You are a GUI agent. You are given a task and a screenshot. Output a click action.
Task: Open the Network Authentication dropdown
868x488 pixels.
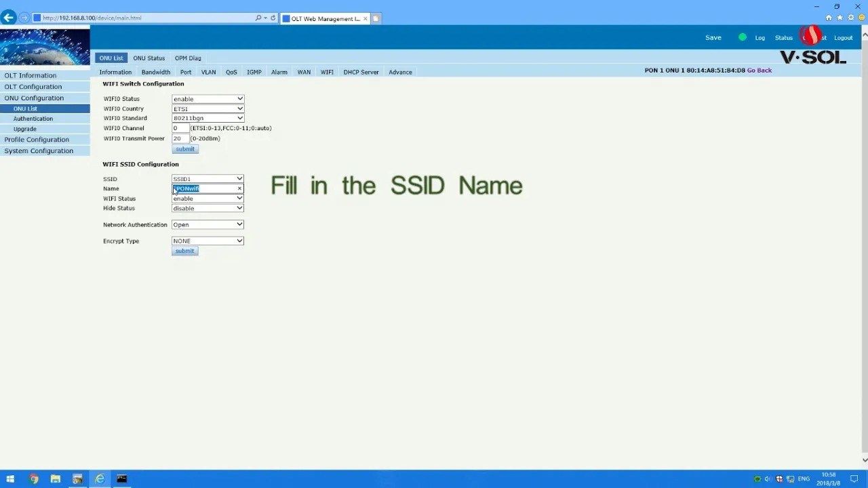208,224
